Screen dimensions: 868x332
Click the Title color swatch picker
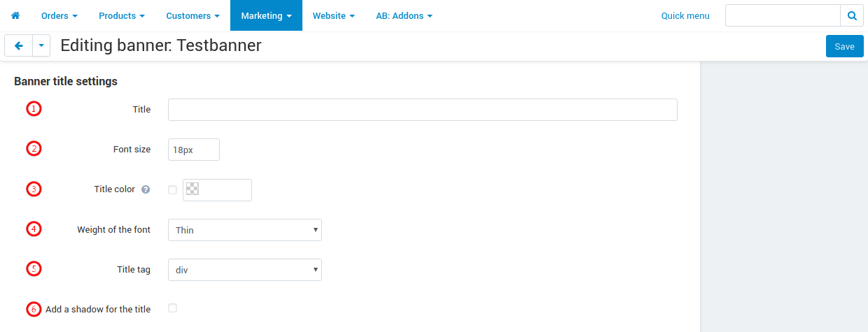pos(192,189)
